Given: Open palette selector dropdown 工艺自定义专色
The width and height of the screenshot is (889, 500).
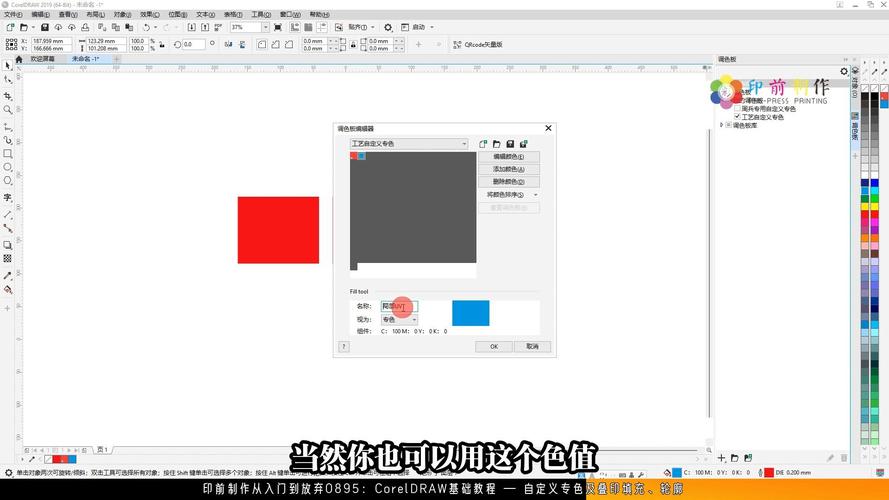Looking at the screenshot, I should click(x=409, y=144).
